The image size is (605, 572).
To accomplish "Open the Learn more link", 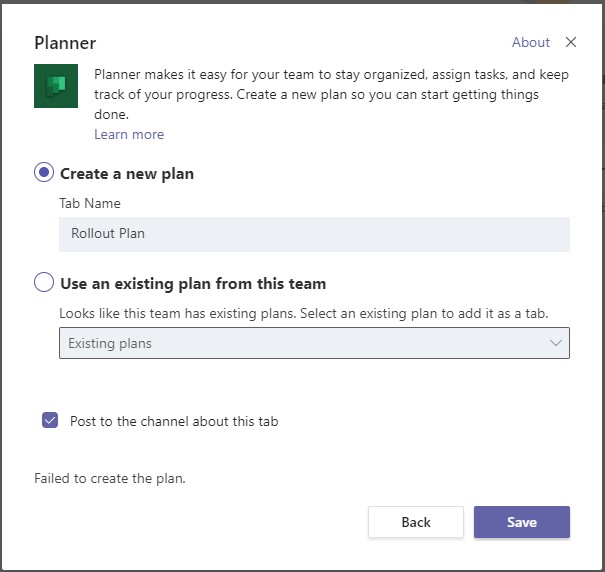I will (129, 134).
